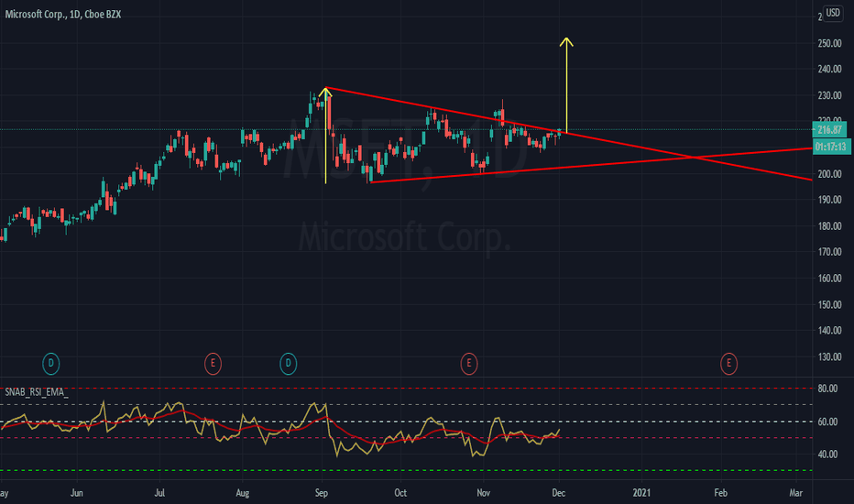Select the Microsoft Corp., 1D, Cboe BZX title
Screen dimensions: 854x504
(x=63, y=14)
